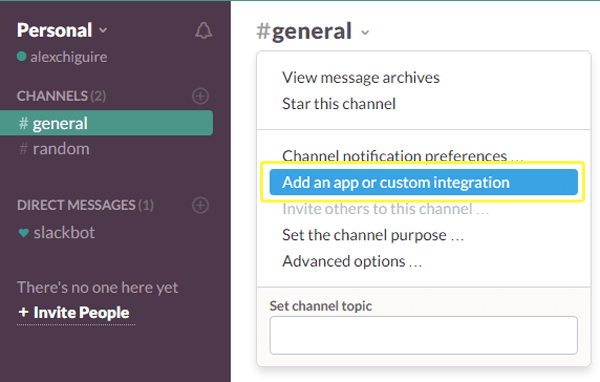Select Add an app or custom integration
The width and height of the screenshot is (600, 382).
click(x=424, y=182)
